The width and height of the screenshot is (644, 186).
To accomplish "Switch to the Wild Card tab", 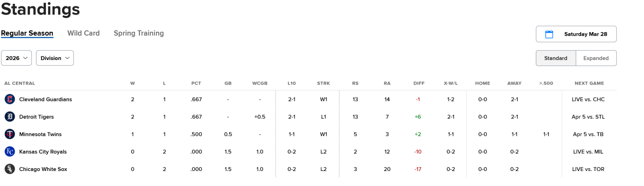I will click(83, 33).
